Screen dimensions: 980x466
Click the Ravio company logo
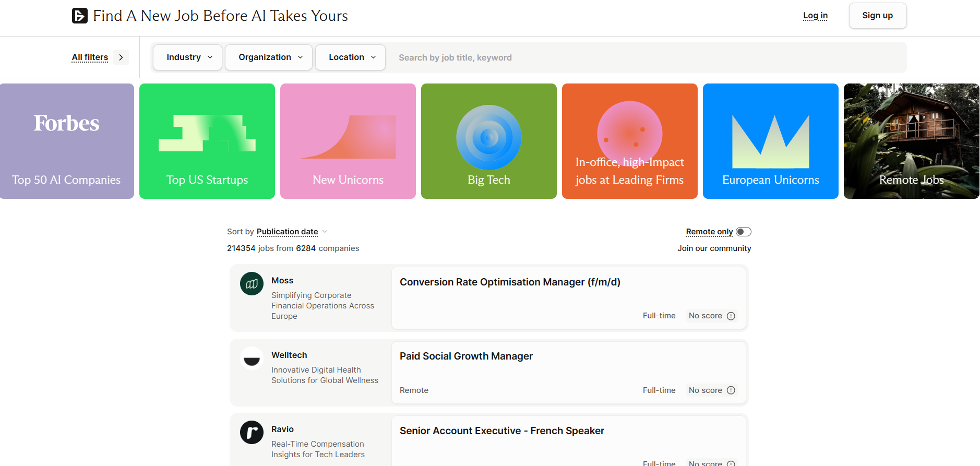pyautogui.click(x=252, y=433)
